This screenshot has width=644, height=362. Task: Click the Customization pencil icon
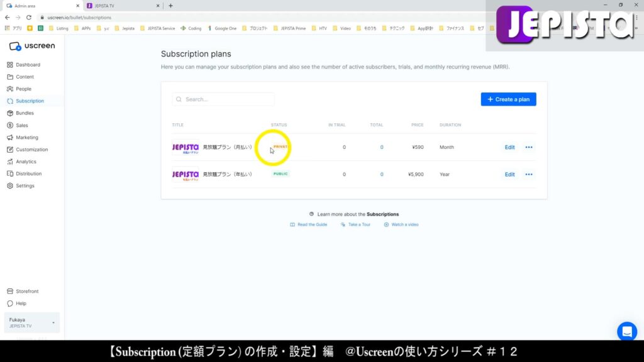pos(10,150)
